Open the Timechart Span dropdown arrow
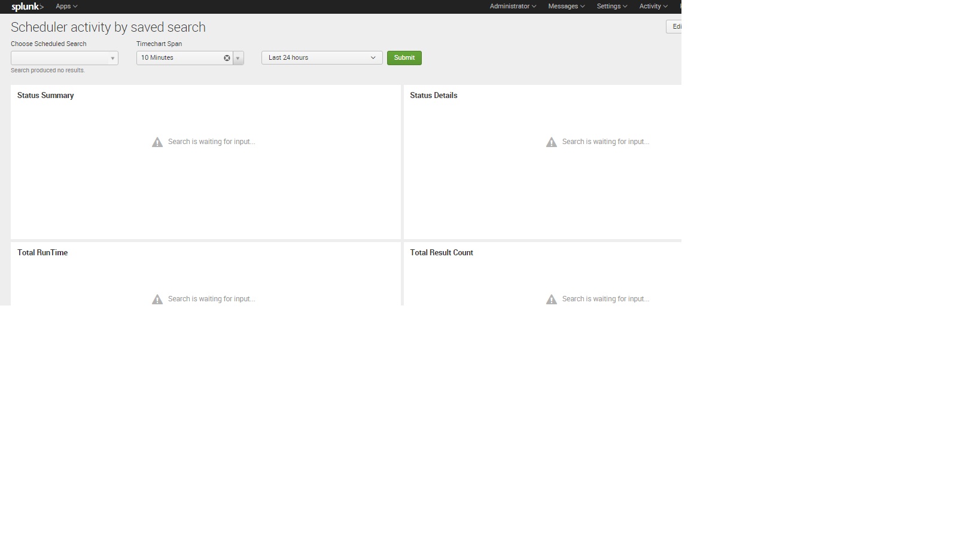This screenshot has height=550, width=980. [238, 58]
